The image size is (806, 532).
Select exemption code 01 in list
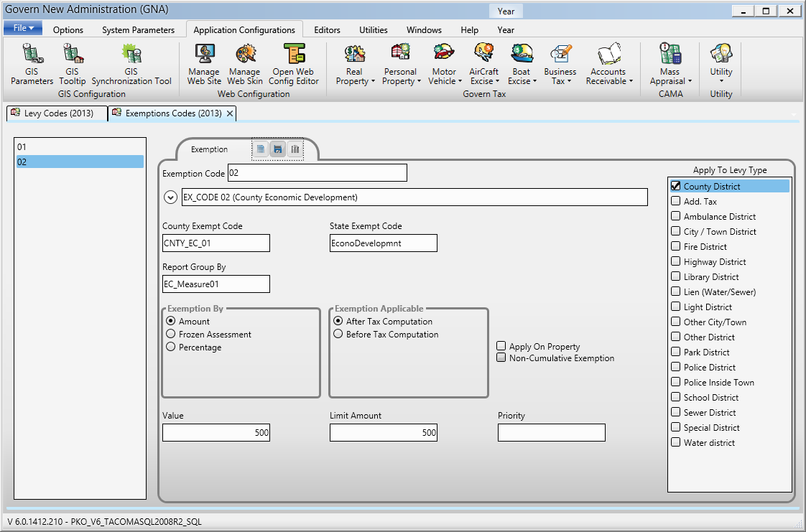(79, 146)
